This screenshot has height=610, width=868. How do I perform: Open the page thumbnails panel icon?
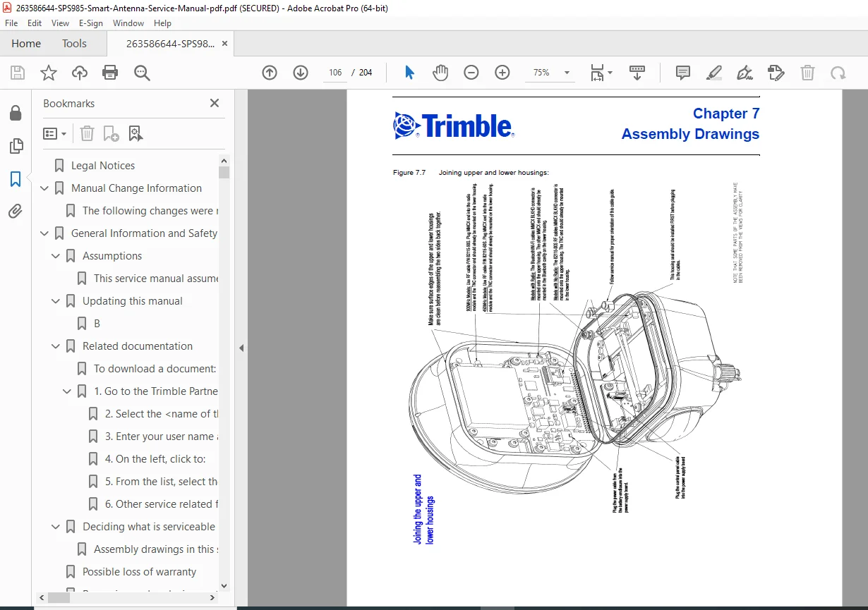(16, 146)
